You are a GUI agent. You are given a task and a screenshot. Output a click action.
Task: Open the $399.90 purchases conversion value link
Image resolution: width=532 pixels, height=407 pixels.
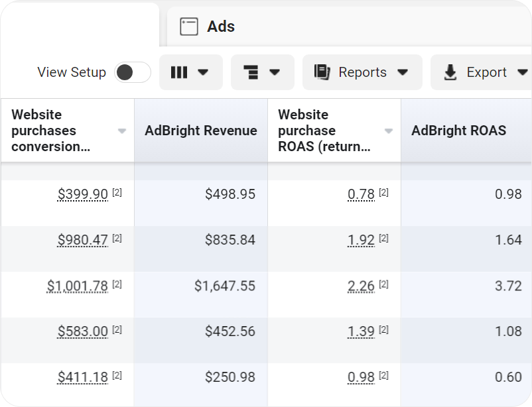click(83, 194)
